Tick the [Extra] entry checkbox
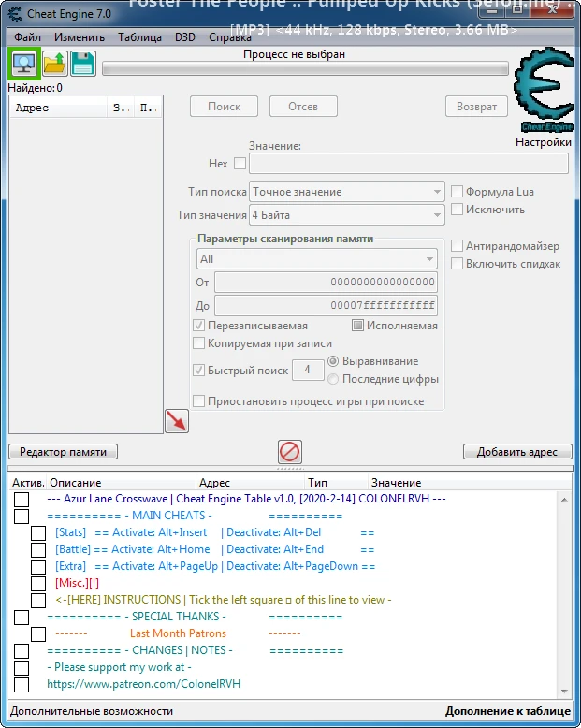The image size is (581, 728). click(38, 566)
